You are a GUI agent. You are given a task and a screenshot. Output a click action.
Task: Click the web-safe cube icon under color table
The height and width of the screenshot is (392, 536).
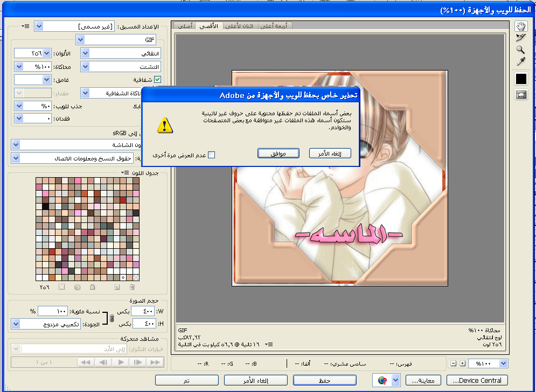coord(77,286)
